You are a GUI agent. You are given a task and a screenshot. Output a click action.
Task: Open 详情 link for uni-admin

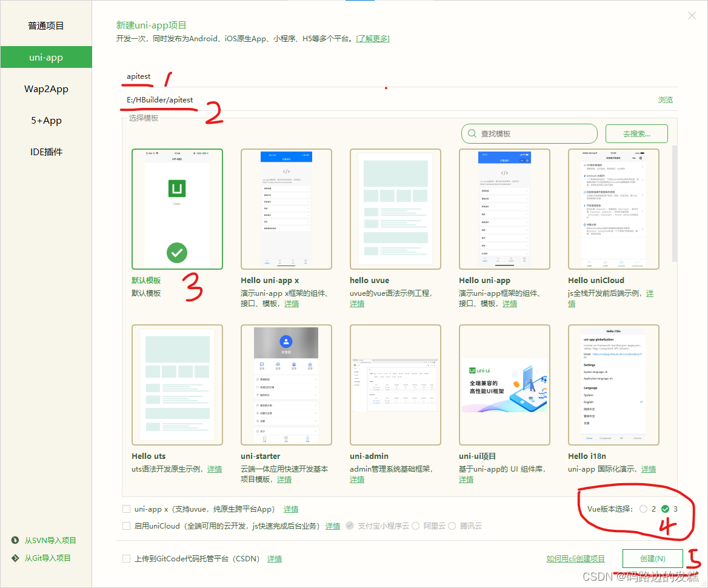pos(356,479)
